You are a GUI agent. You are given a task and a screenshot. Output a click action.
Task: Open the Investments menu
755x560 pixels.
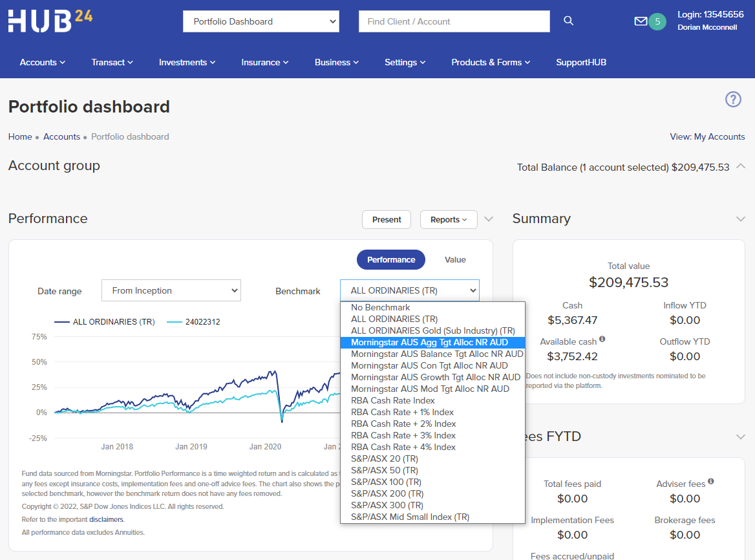[x=186, y=62]
